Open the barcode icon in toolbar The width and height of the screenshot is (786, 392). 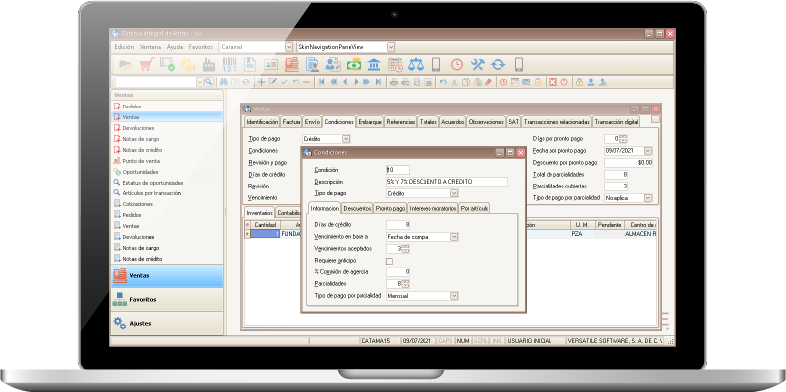[x=229, y=65]
